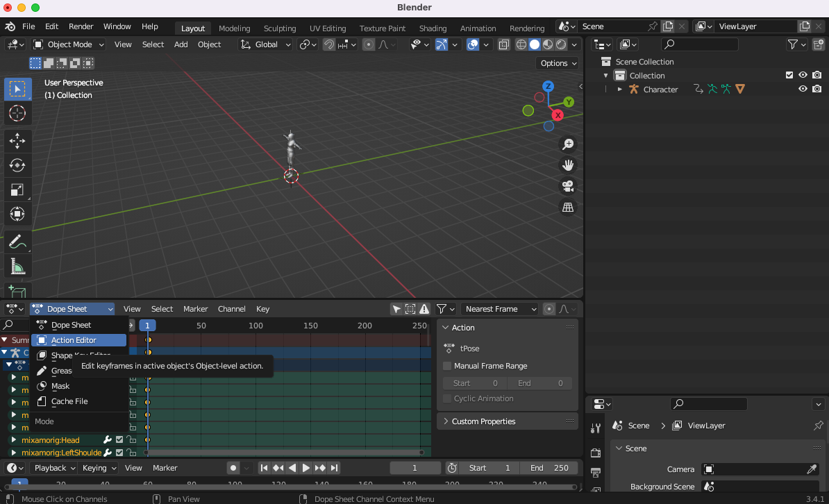The width and height of the screenshot is (829, 504).
Task: Open the Render menu
Action: 81,26
